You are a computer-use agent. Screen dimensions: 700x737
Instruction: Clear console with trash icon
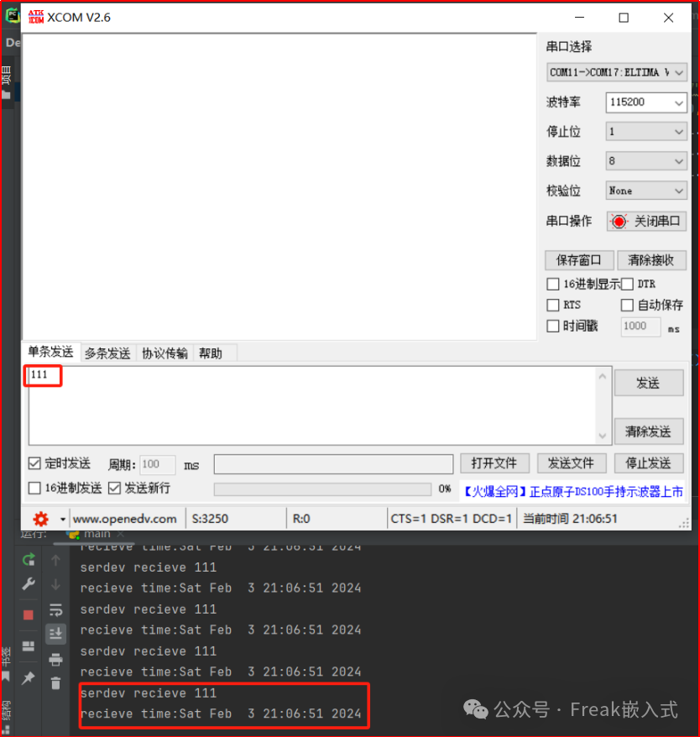(55, 682)
